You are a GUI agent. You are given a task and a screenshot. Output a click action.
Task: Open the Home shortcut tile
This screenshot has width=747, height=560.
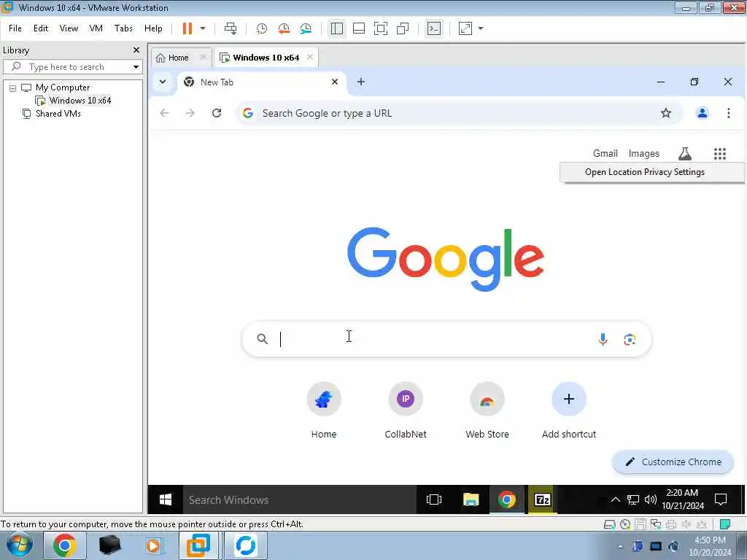coord(324,410)
